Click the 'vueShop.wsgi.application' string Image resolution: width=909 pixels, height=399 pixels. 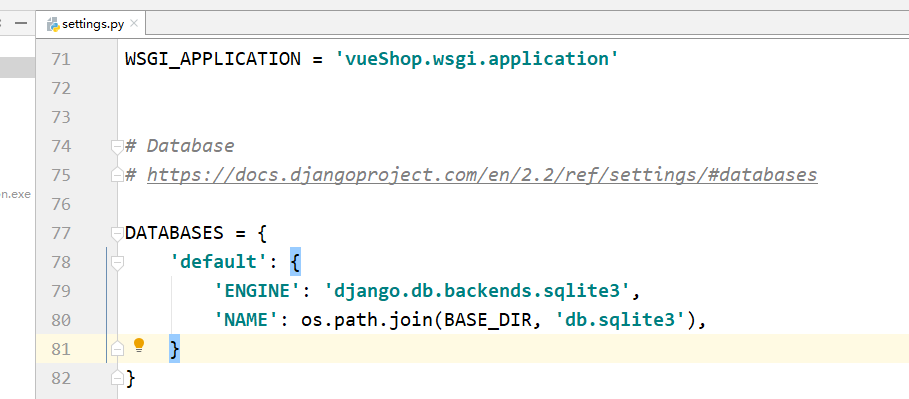477,59
